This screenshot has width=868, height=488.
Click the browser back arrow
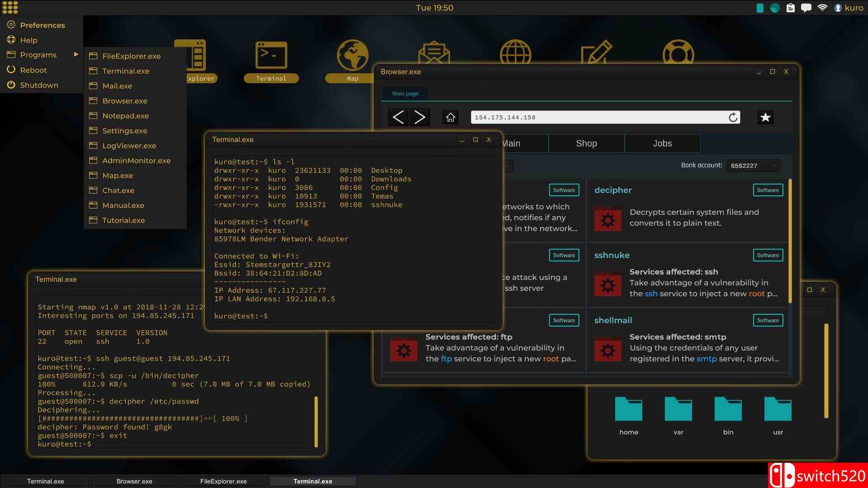click(398, 117)
